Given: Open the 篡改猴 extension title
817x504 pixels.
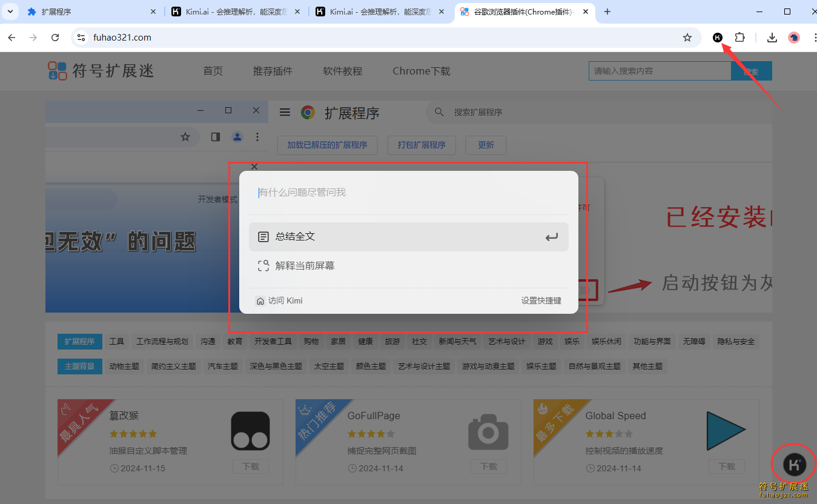Looking at the screenshot, I should [x=124, y=416].
